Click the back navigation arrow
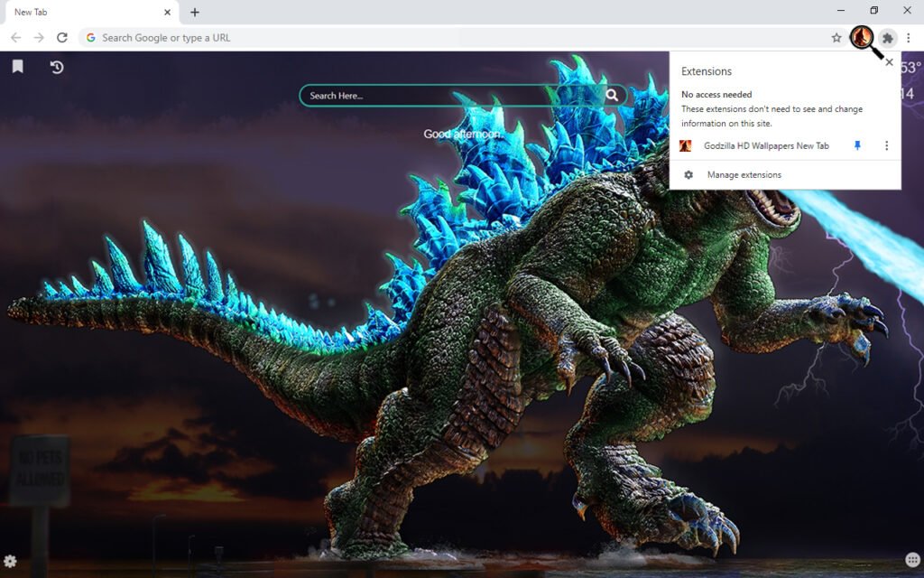Viewport: 924px width, 578px height. (x=15, y=37)
